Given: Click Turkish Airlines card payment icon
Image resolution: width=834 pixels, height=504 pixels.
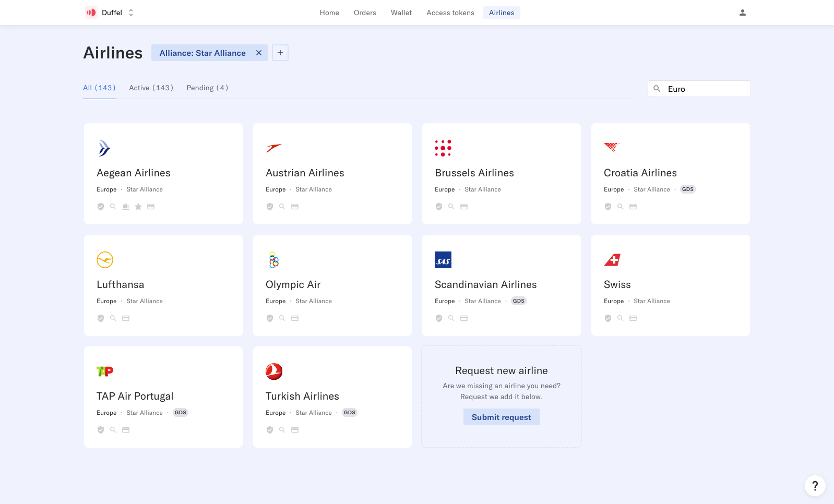Looking at the screenshot, I should pos(295,430).
